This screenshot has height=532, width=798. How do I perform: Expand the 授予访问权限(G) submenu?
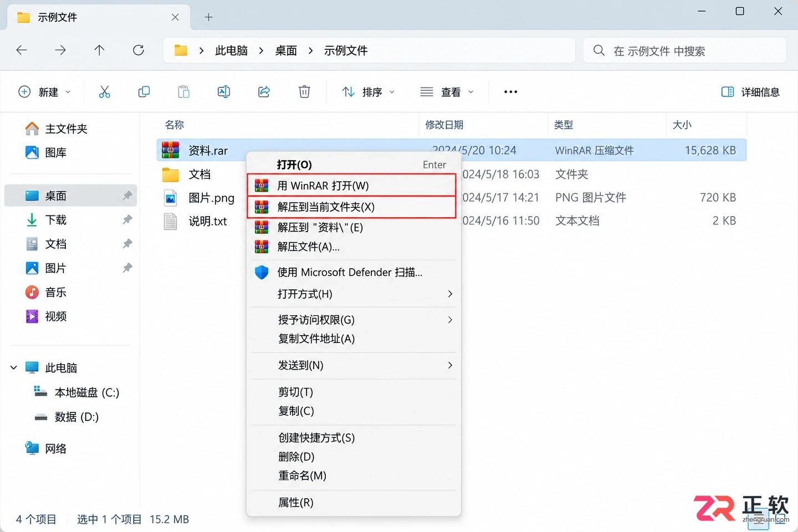pos(450,320)
